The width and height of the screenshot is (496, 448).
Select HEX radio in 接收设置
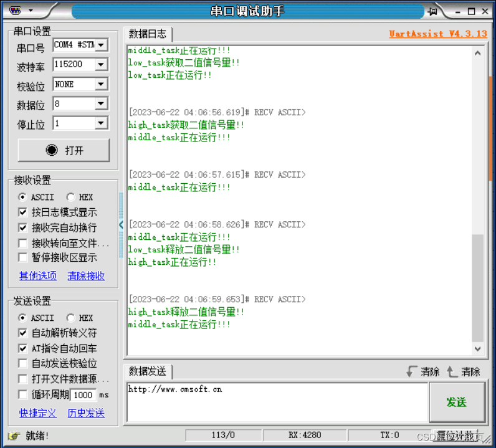pyautogui.click(x=70, y=197)
